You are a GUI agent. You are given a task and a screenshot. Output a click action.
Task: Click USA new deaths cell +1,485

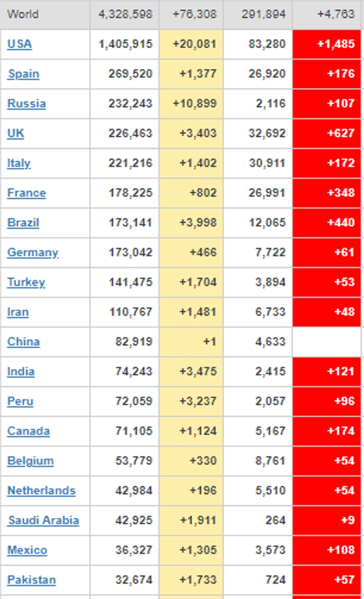[x=335, y=44]
